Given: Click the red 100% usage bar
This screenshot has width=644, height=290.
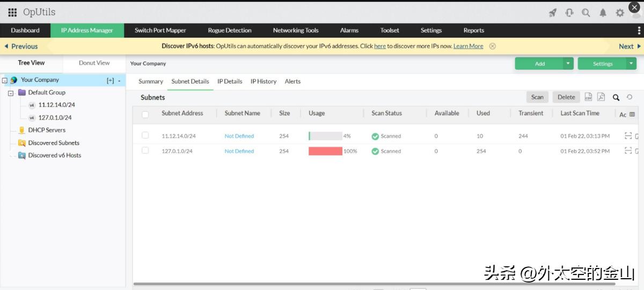Looking at the screenshot, I should [x=325, y=151].
